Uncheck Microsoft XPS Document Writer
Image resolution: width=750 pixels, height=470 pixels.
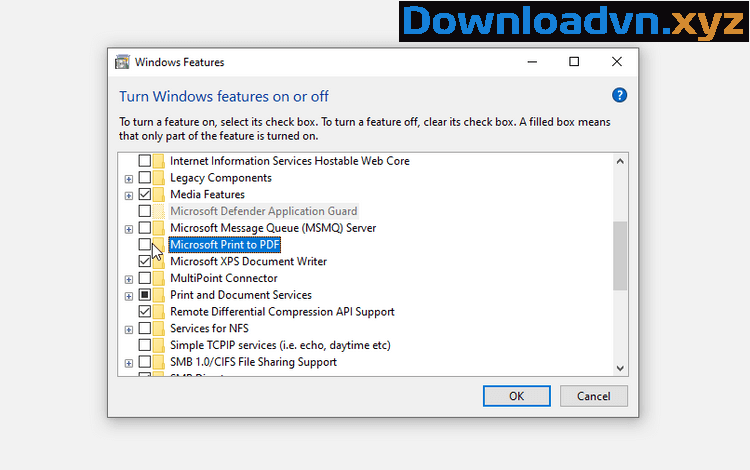pos(144,261)
